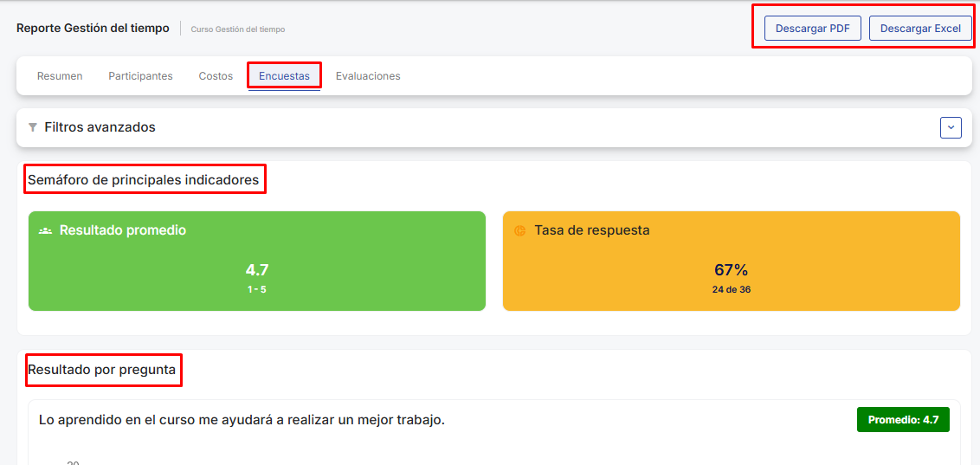Click the 67% response rate value
The image size is (980, 465).
tap(731, 270)
